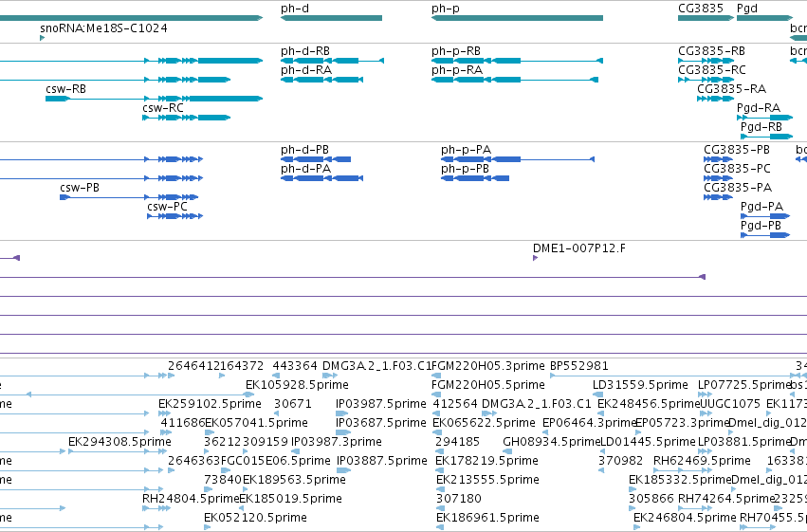The width and height of the screenshot is (807, 532).
Task: Open the IP03987.5prime EST
Action: pos(341,413)
